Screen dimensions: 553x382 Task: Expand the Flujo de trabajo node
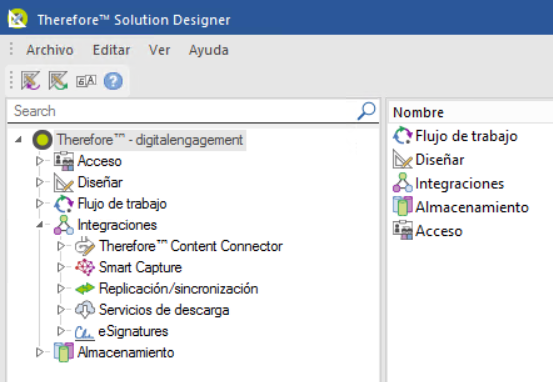(40, 203)
